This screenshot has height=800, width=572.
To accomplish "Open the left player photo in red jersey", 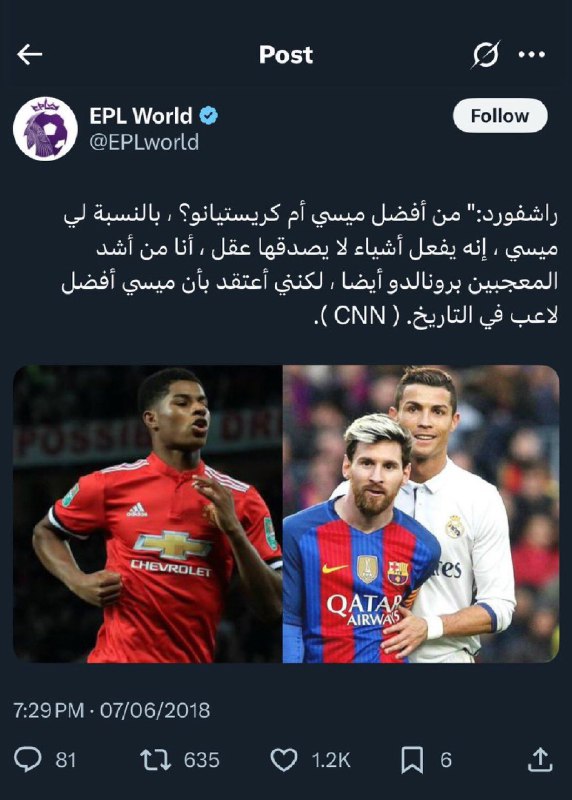I will pos(147,514).
